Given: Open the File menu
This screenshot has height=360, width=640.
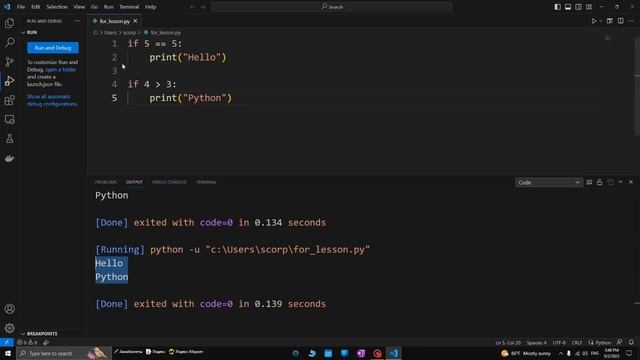Looking at the screenshot, I should [x=21, y=7].
